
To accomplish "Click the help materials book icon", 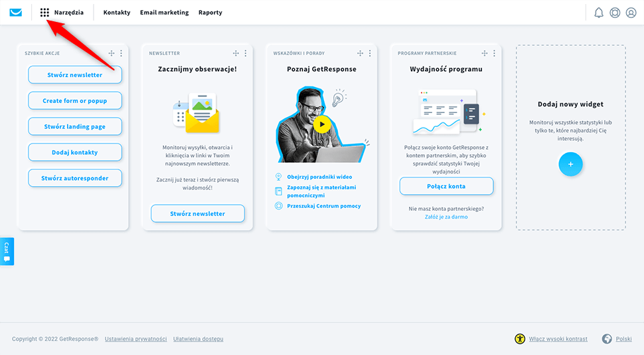I will (278, 191).
